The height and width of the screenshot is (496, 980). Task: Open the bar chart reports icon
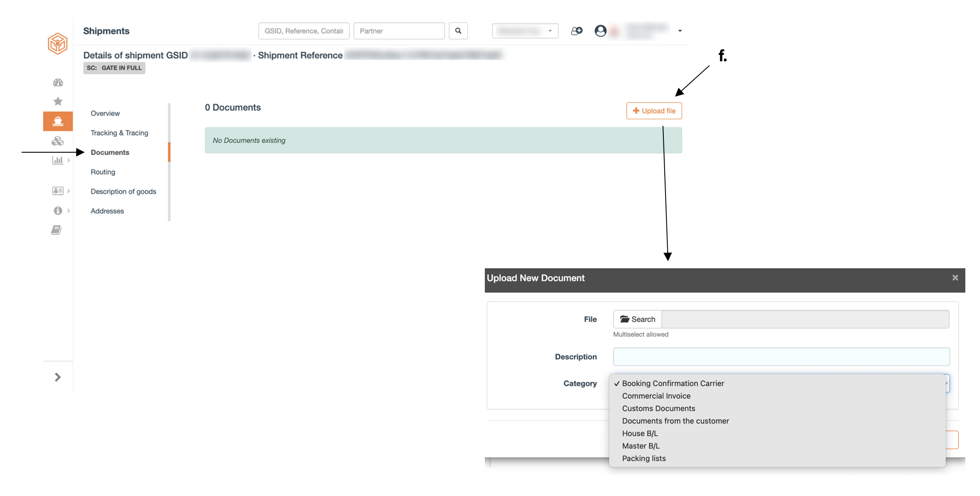coord(58,160)
